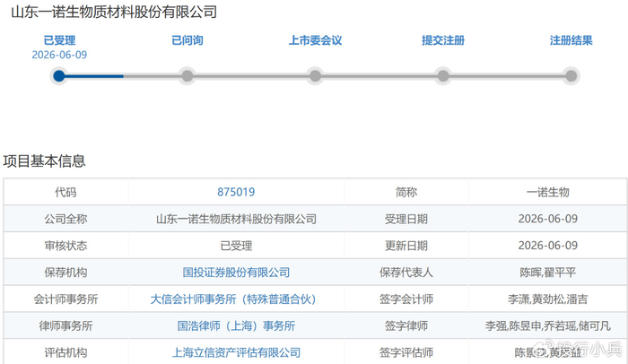Click the 会计师事务所 label cell
The image size is (628, 364).
(65, 299)
